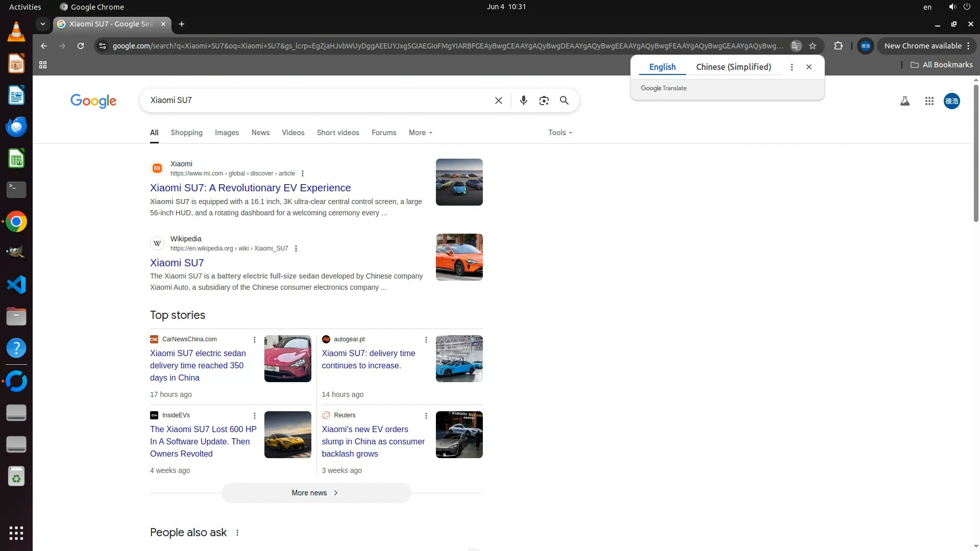Switch to the News tab
This screenshot has width=980, height=551.
(x=260, y=133)
